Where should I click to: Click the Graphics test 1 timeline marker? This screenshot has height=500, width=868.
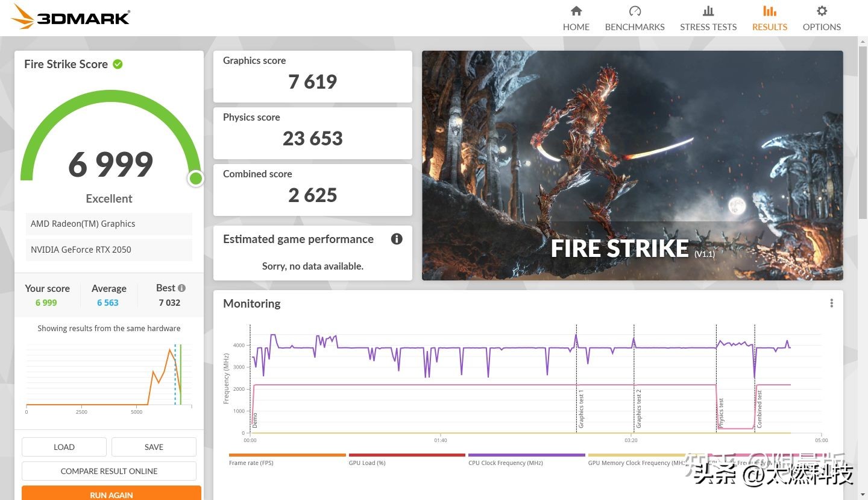pos(581,409)
